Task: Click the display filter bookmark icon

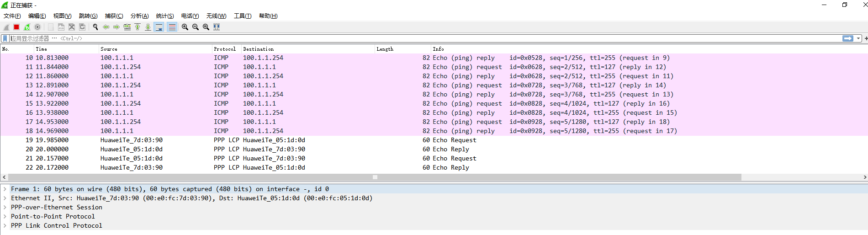Action: click(5, 38)
